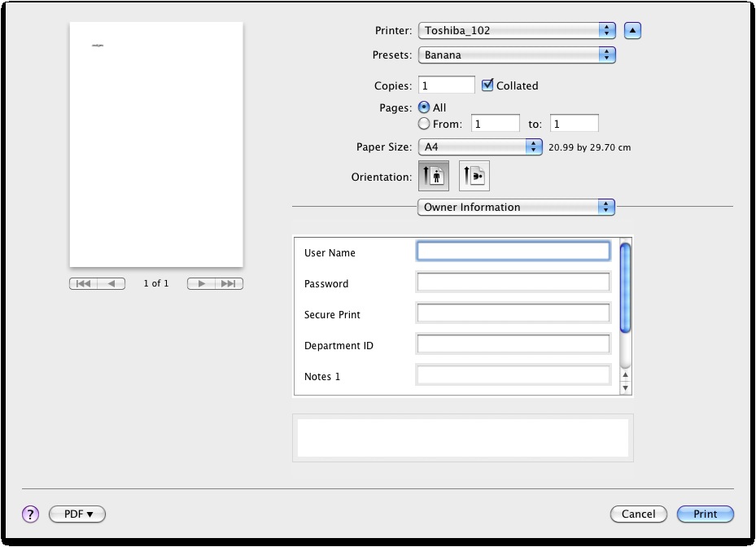
Task: Open the PDF menu button
Action: click(77, 514)
